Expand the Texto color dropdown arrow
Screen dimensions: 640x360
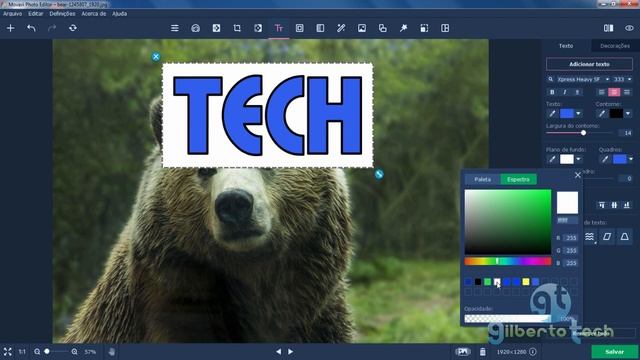pos(578,113)
